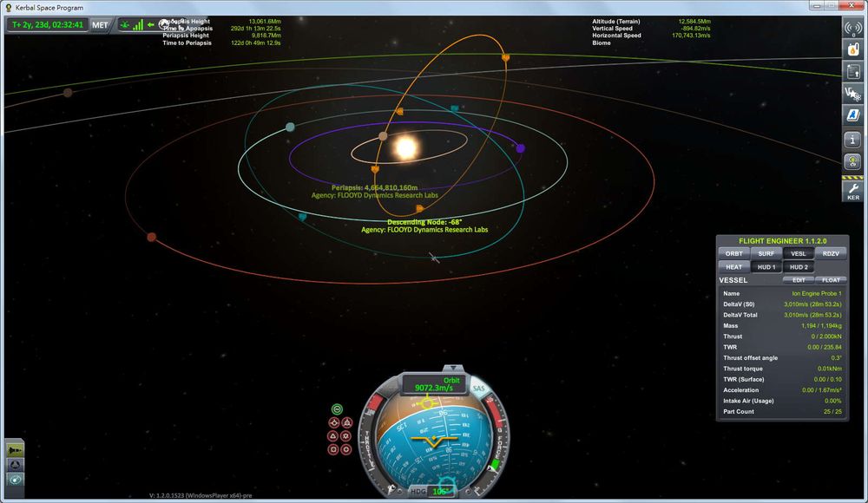Cycle the navball Orbit speed display

point(435,384)
